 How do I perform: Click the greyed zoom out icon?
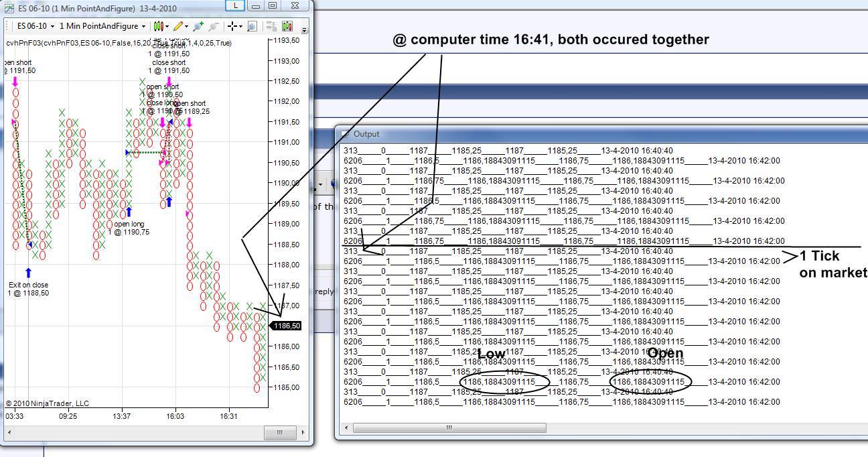214,26
